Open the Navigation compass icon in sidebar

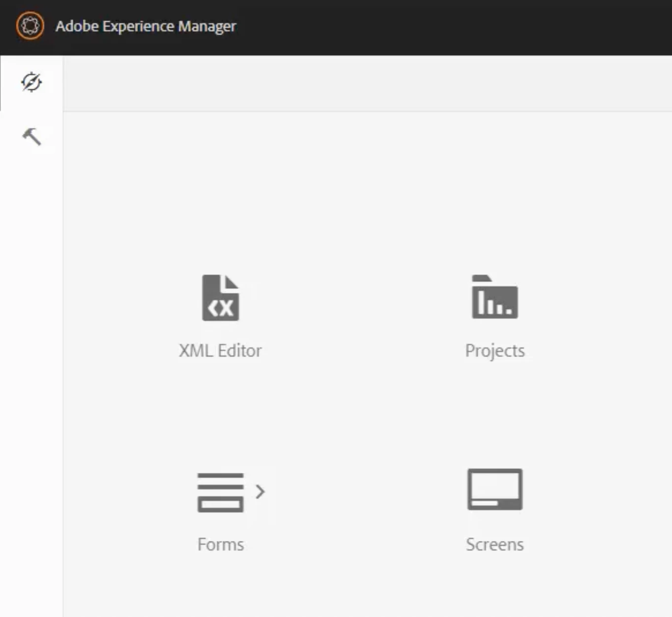[32, 82]
